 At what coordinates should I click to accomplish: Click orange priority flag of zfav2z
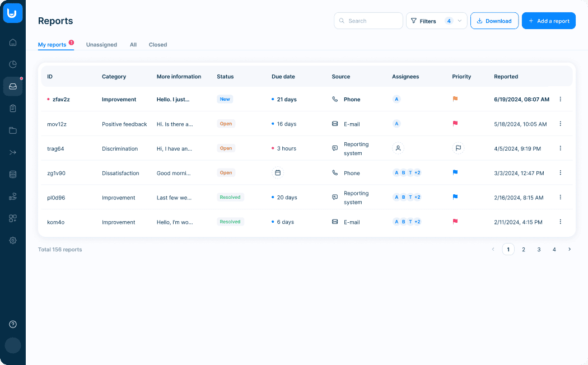coord(455,99)
